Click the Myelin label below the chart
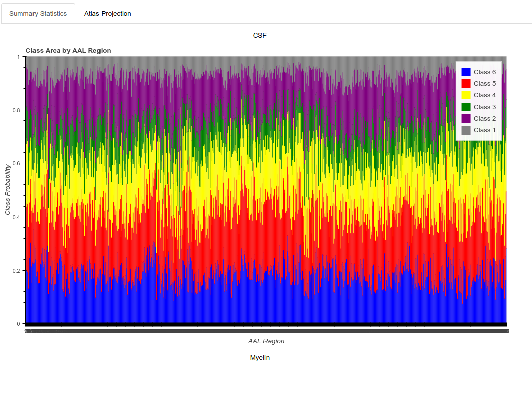Viewport: 532px width, 402px height. pos(259,357)
